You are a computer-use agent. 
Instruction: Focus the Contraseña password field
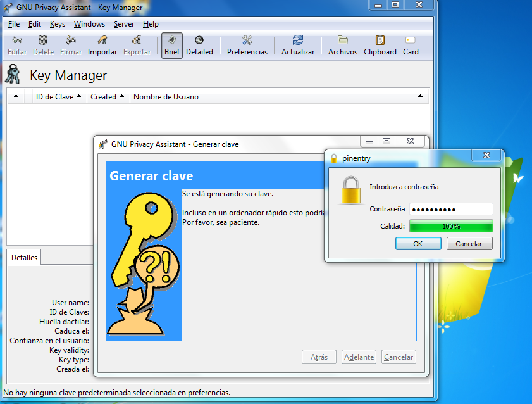[x=451, y=209]
